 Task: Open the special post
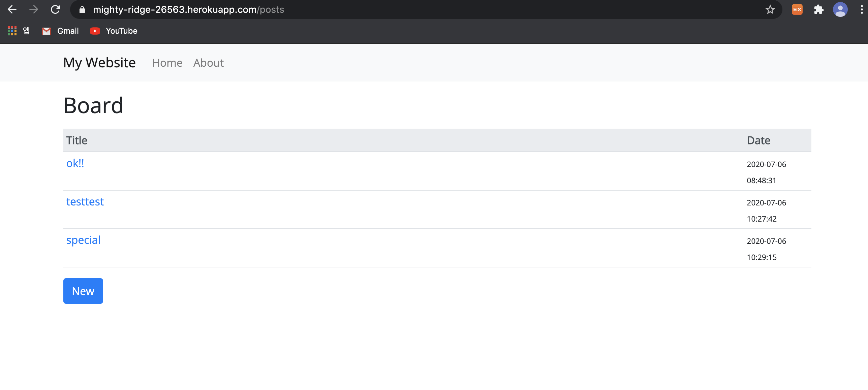(x=83, y=240)
